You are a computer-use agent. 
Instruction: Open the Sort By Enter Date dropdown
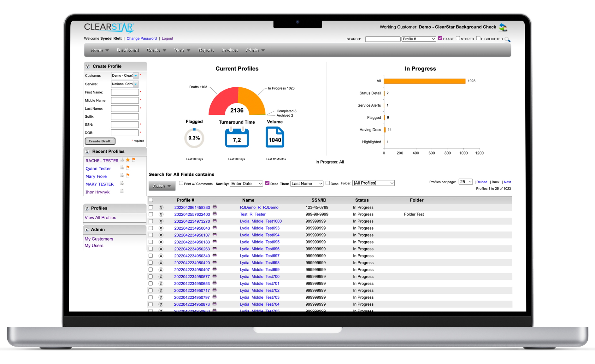coord(246,184)
